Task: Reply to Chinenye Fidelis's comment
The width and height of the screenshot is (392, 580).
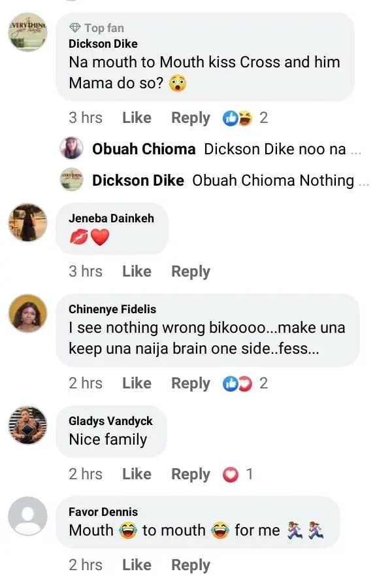Action: pyautogui.click(x=191, y=383)
